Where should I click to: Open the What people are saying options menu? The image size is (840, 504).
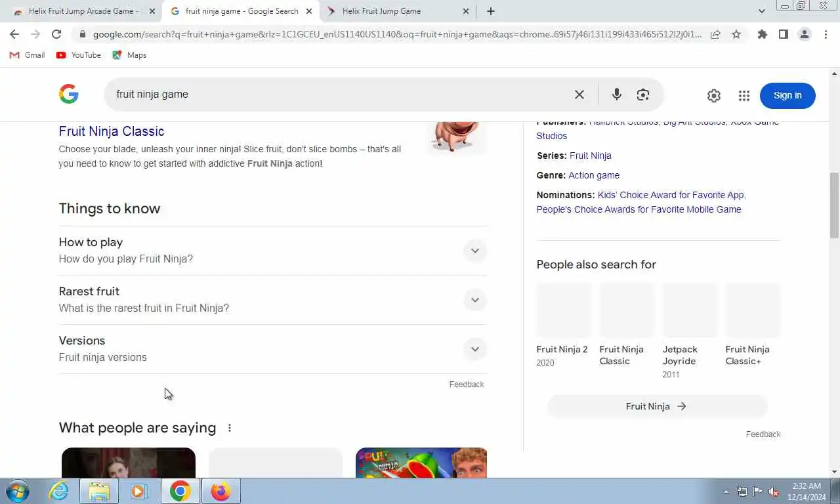[x=230, y=428]
